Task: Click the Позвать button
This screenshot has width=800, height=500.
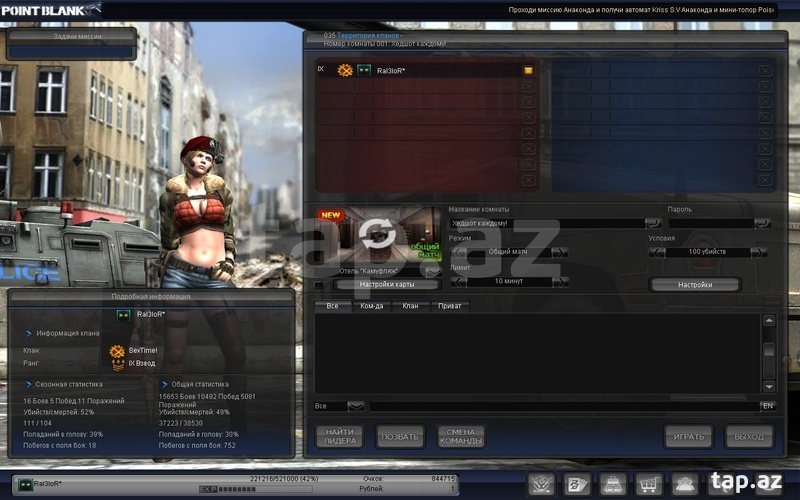Action: coord(400,437)
